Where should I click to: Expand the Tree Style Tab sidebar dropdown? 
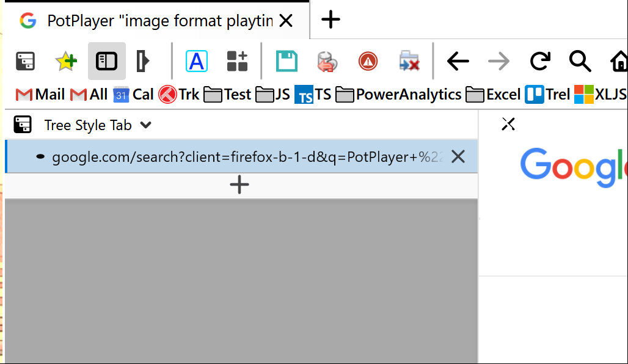pyautogui.click(x=146, y=125)
